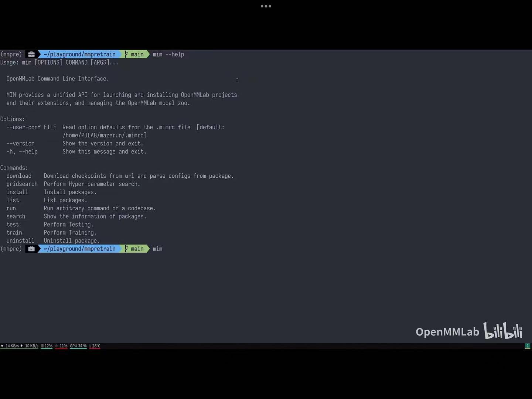
Task: Click the "list" command name
Action: [13, 201]
